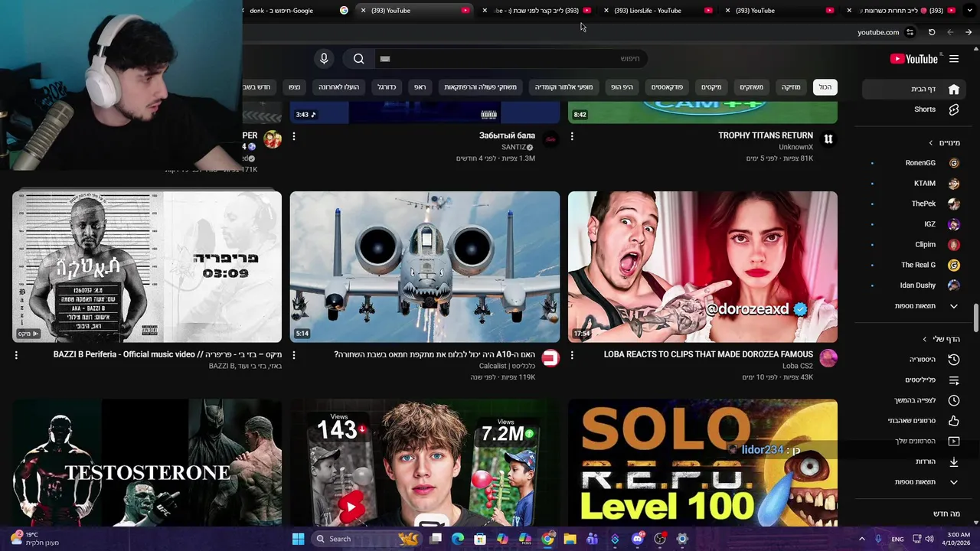
Task: Open the @dorozeaxd video thumbnail
Action: click(x=703, y=267)
